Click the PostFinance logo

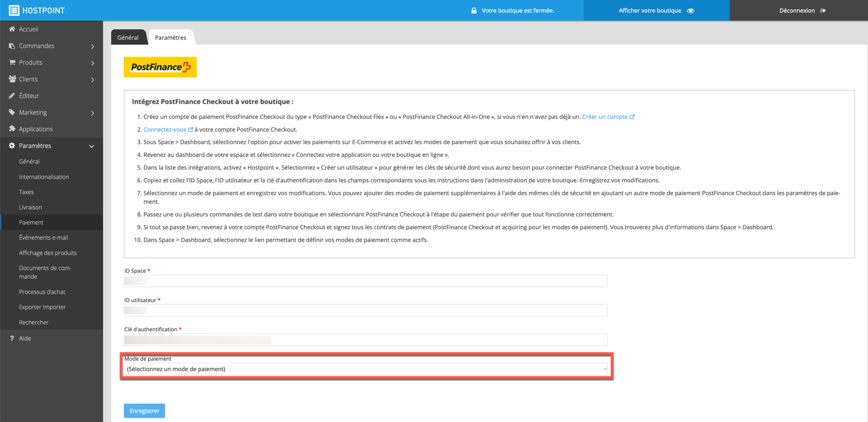[x=160, y=67]
